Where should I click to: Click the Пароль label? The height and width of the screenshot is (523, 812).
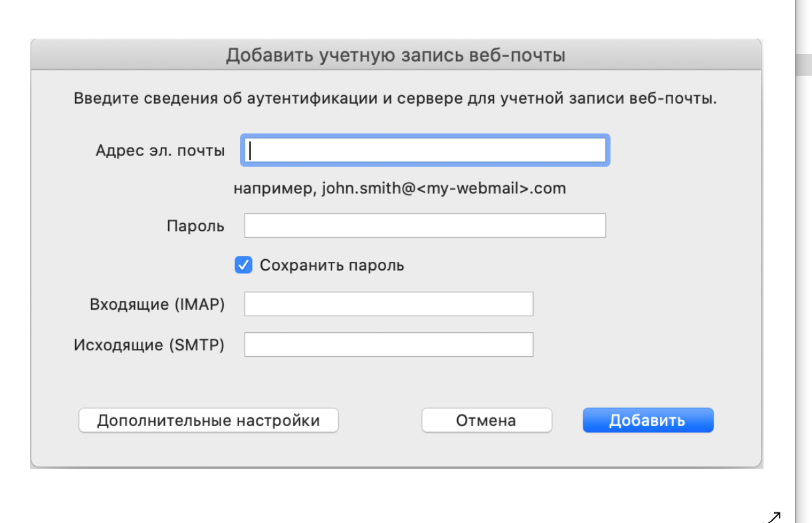click(195, 227)
